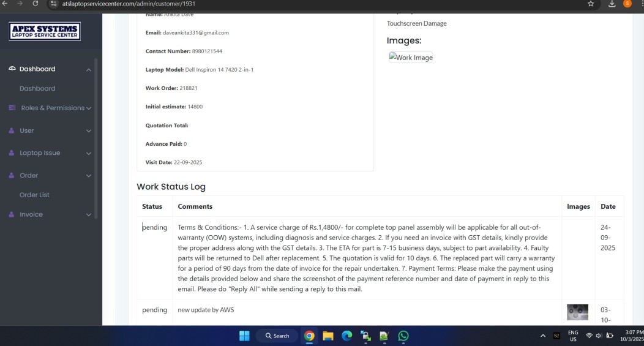Click the Work Image broken image link

[x=411, y=58]
